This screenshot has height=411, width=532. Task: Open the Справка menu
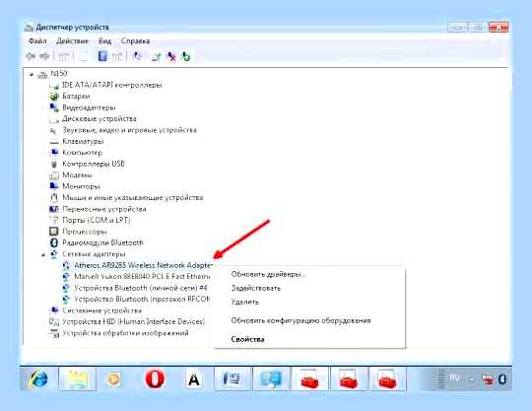click(x=135, y=41)
